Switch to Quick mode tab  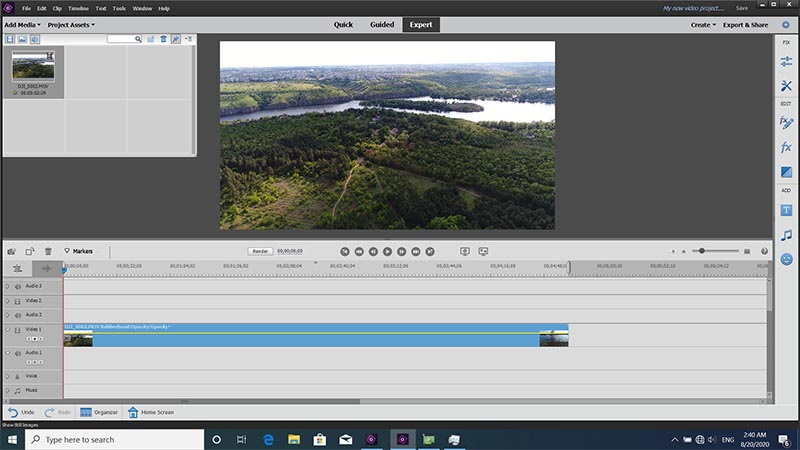coord(343,24)
